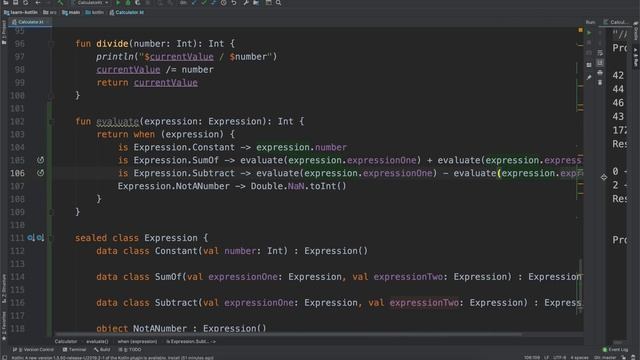
Task: Open the TODO tool window
Action: point(130,349)
